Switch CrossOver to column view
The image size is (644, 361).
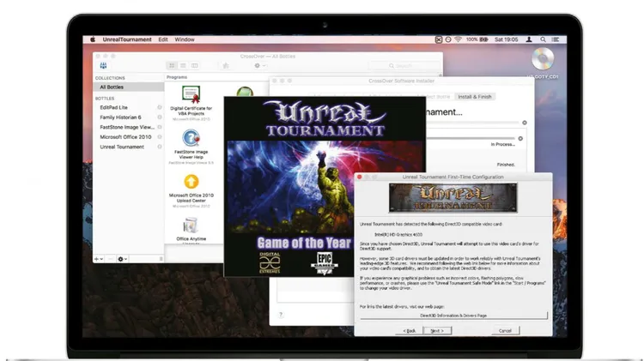(195, 66)
